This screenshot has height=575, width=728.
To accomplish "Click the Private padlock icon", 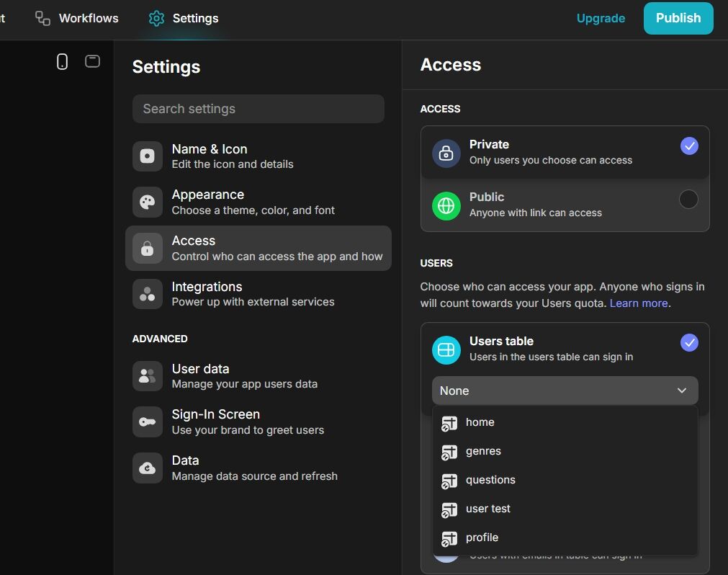I will coord(446,153).
